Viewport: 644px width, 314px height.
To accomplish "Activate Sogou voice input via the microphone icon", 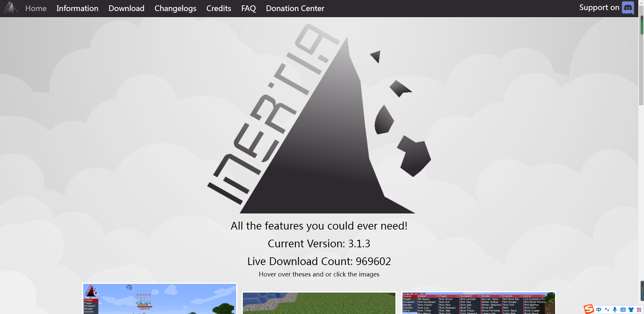I will [x=615, y=310].
